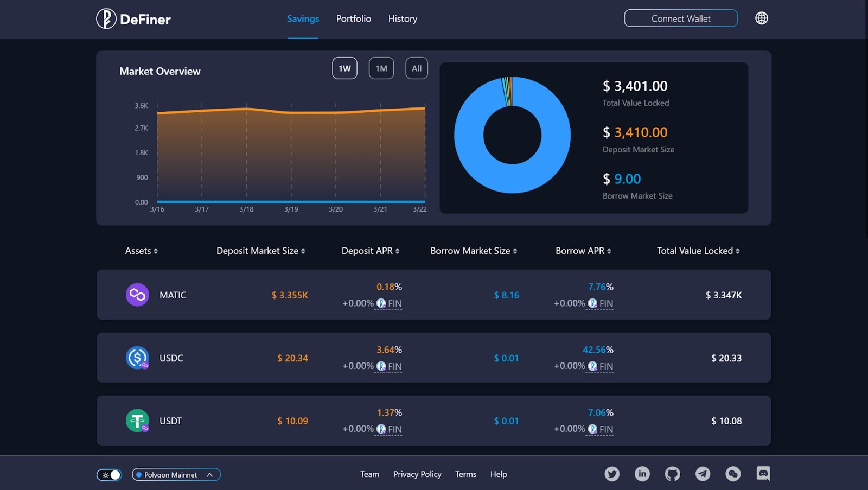Sort table by Deposit APR

[x=371, y=251]
